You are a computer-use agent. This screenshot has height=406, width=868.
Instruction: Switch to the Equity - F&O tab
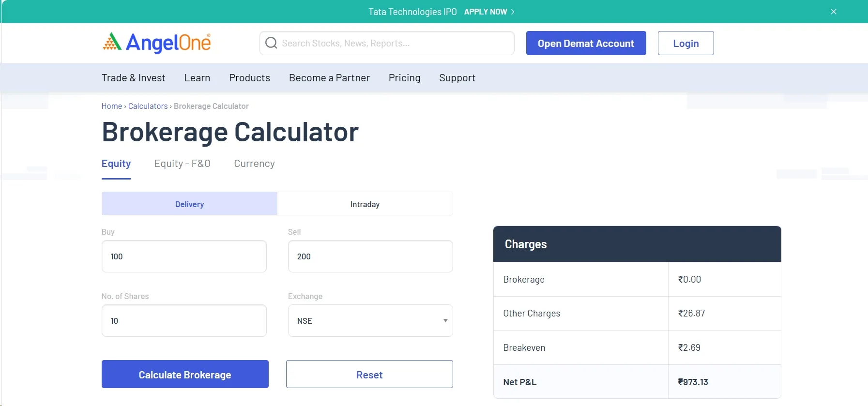pos(183,164)
